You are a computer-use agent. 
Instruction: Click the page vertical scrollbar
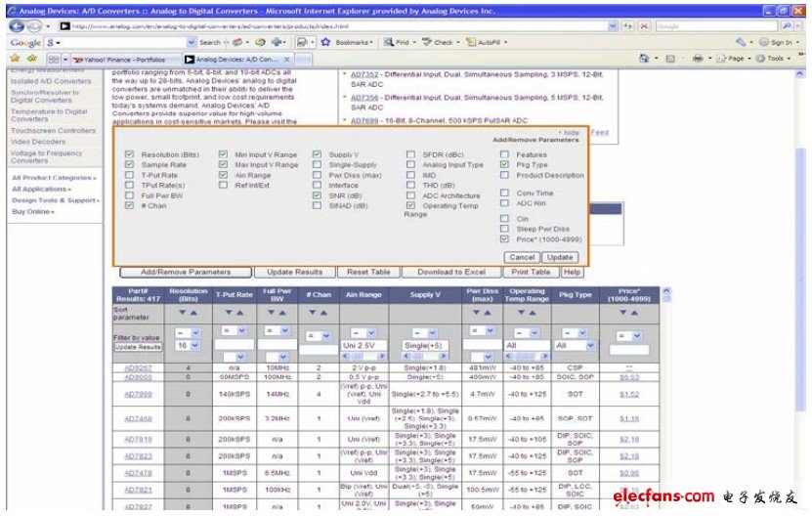tap(801, 293)
